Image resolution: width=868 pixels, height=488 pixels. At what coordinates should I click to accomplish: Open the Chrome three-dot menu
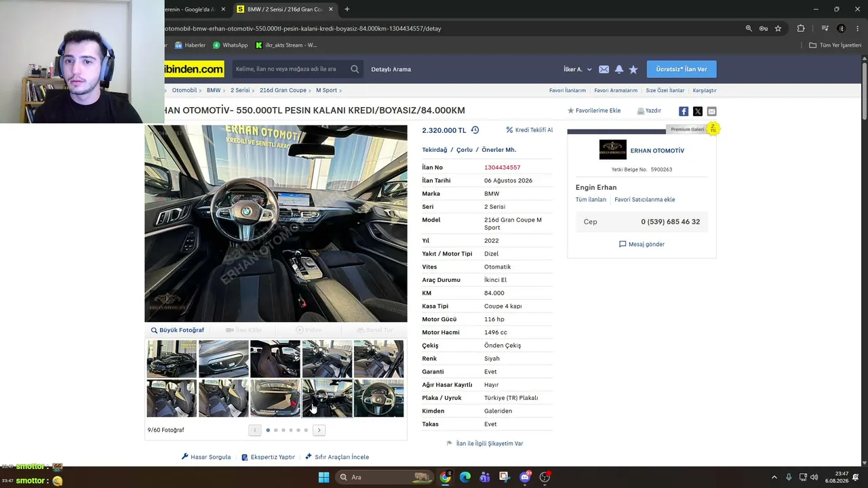pyautogui.click(x=858, y=28)
